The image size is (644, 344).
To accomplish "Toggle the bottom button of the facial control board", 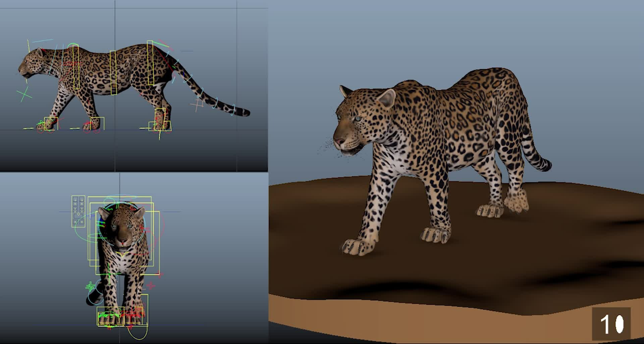I will click(x=75, y=222).
